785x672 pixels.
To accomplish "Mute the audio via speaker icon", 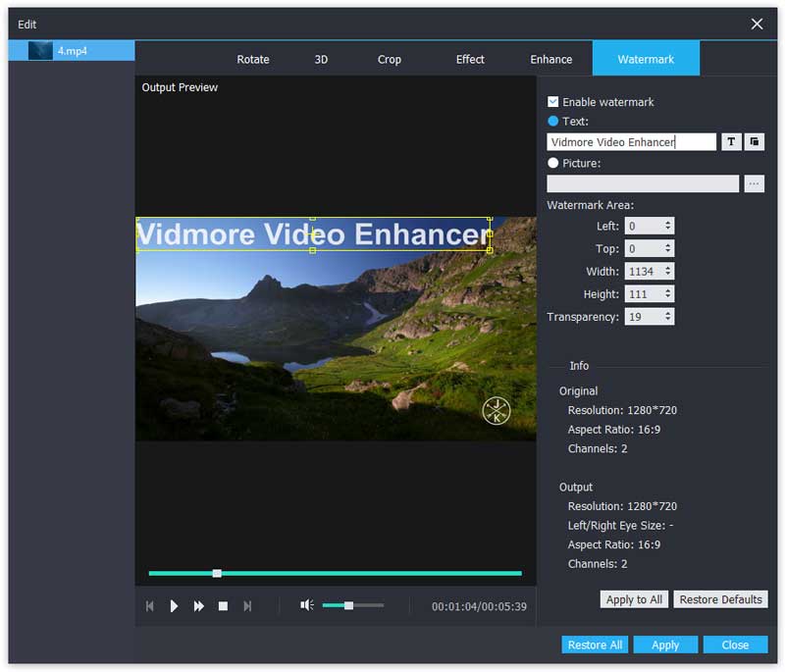I will pos(306,605).
